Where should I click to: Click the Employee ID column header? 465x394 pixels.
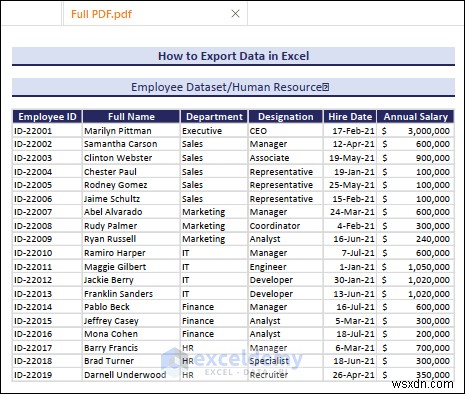click(x=47, y=117)
